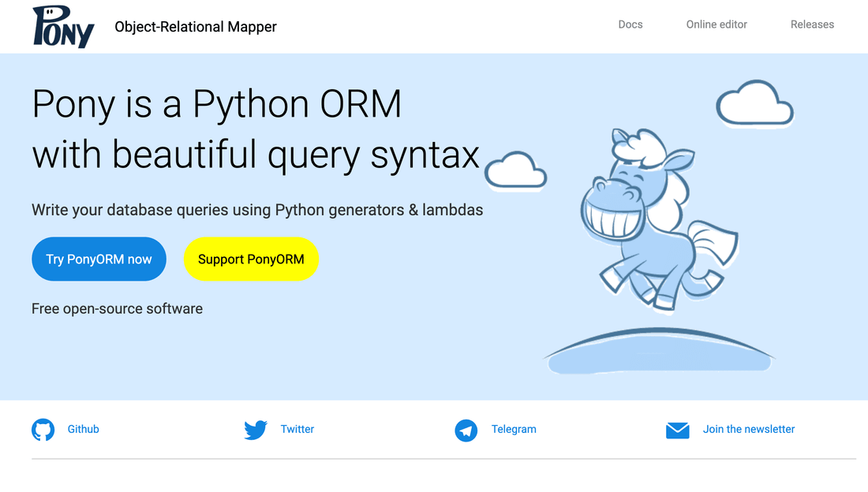Click the Object-Relational Mapper header text
Viewport: 868px width, 492px height.
(x=196, y=27)
